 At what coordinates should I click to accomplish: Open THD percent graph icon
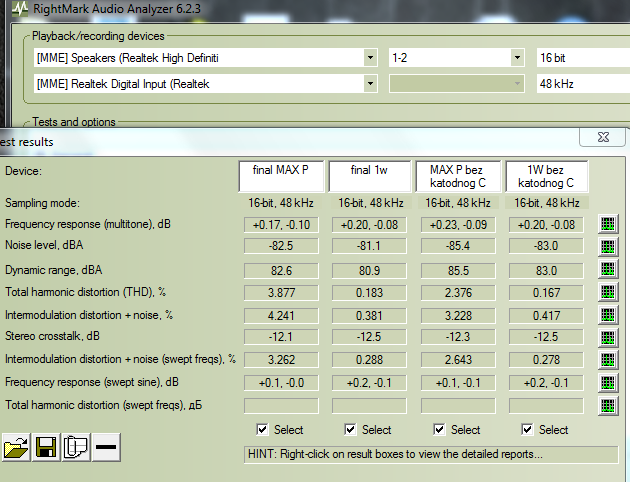tap(608, 292)
